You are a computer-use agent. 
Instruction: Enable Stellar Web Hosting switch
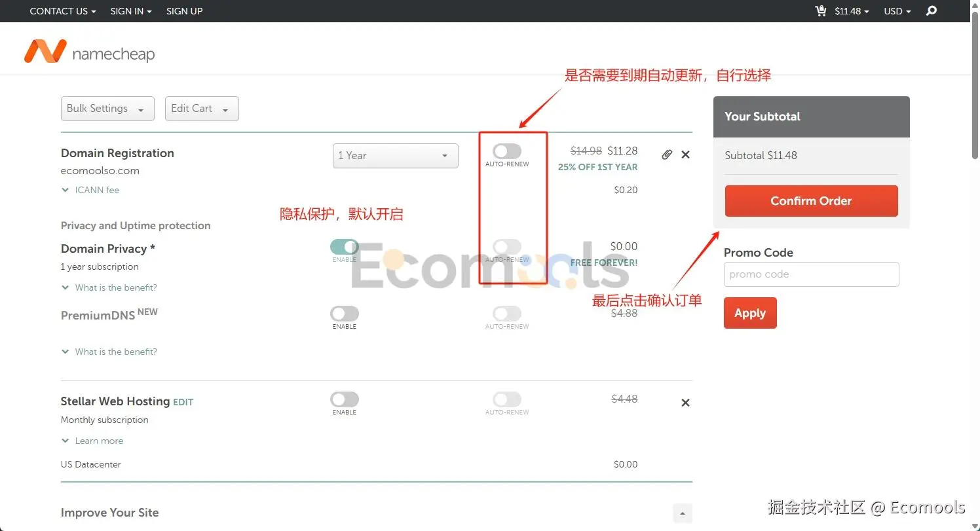tap(345, 399)
